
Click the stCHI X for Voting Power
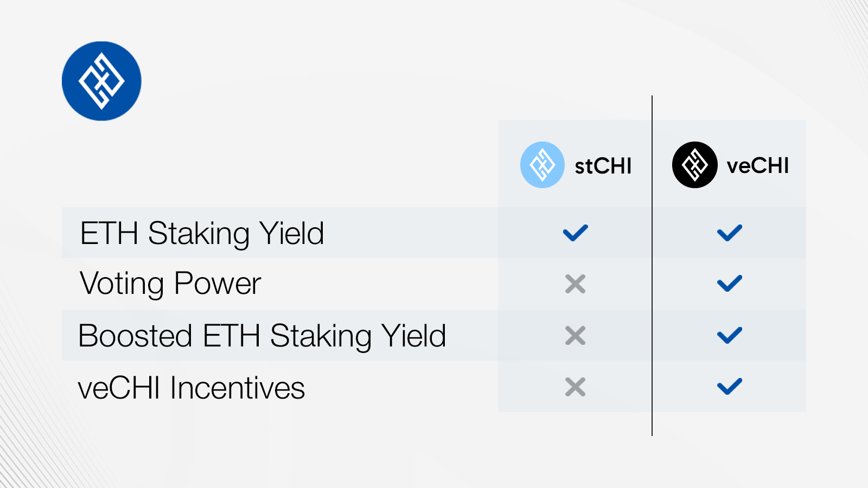pos(575,284)
